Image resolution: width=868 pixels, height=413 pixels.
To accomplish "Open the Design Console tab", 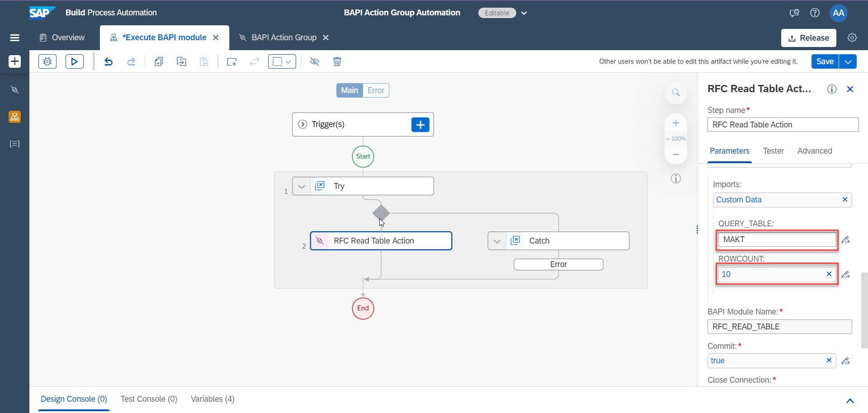I will (74, 399).
